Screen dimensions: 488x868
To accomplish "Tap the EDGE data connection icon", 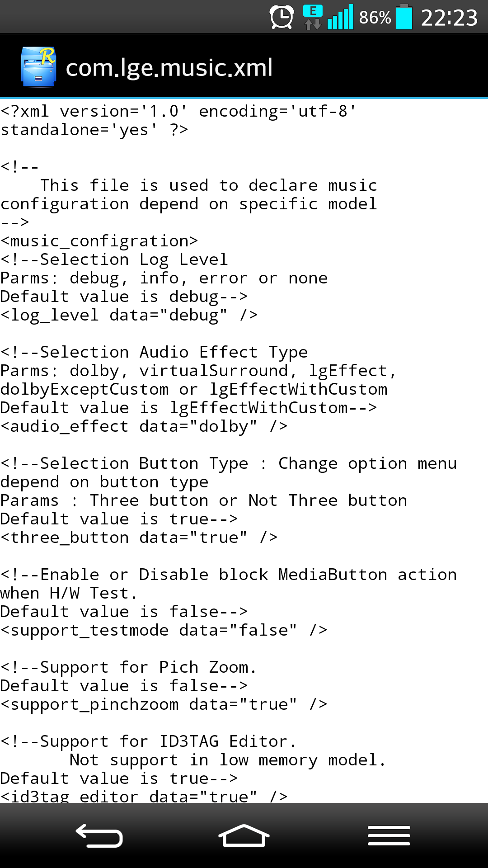I will coord(313,17).
